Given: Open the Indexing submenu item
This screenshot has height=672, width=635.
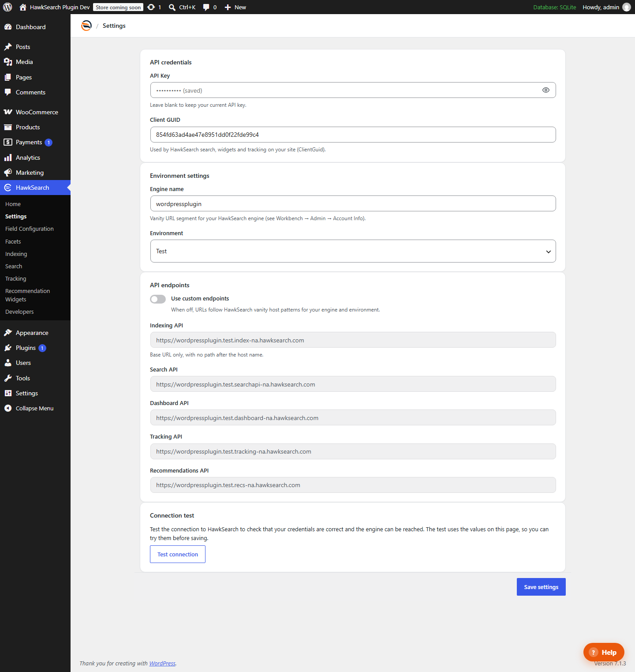Looking at the screenshot, I should click(16, 254).
